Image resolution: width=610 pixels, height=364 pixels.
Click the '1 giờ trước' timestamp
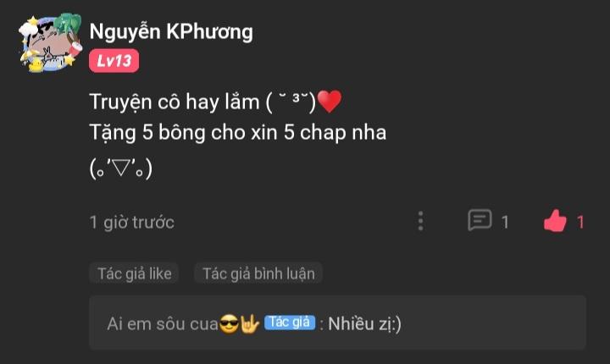pyautogui.click(x=132, y=223)
